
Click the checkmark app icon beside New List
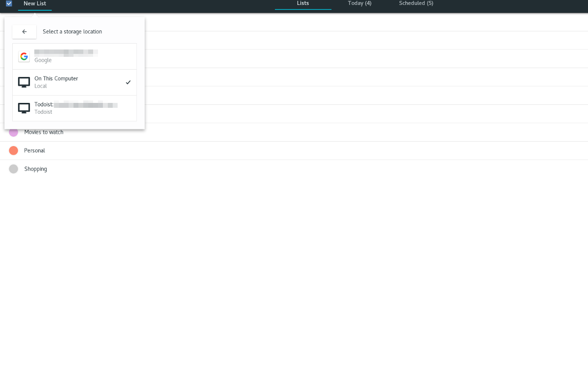click(9, 3)
